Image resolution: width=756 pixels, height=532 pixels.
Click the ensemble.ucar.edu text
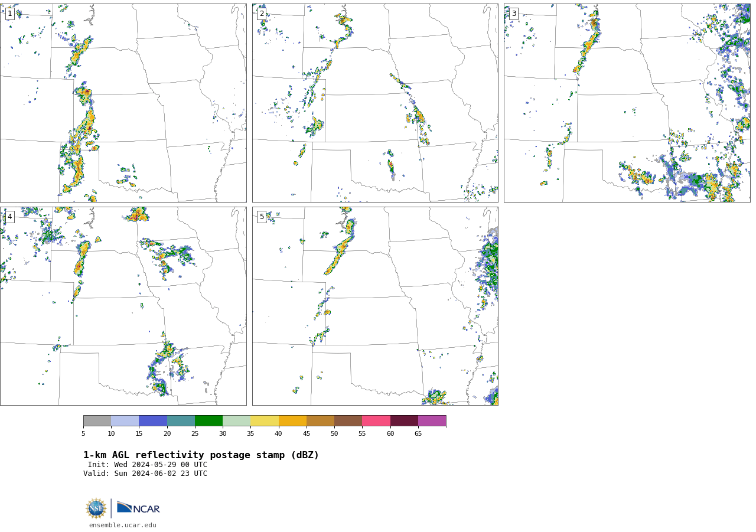point(123,526)
